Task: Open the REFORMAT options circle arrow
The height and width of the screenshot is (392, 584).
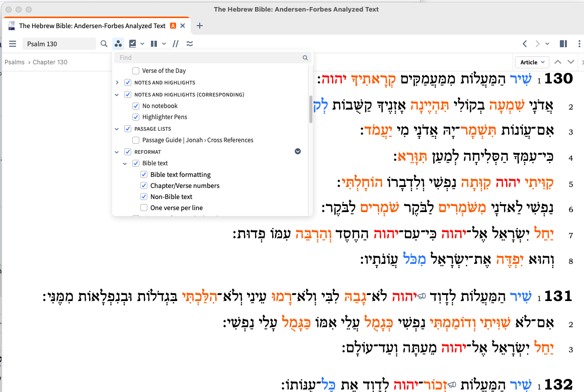Action: point(298,151)
